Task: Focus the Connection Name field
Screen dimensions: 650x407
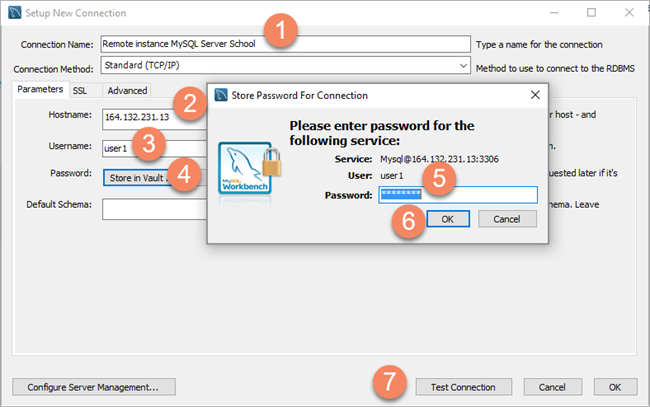Action: (x=285, y=44)
